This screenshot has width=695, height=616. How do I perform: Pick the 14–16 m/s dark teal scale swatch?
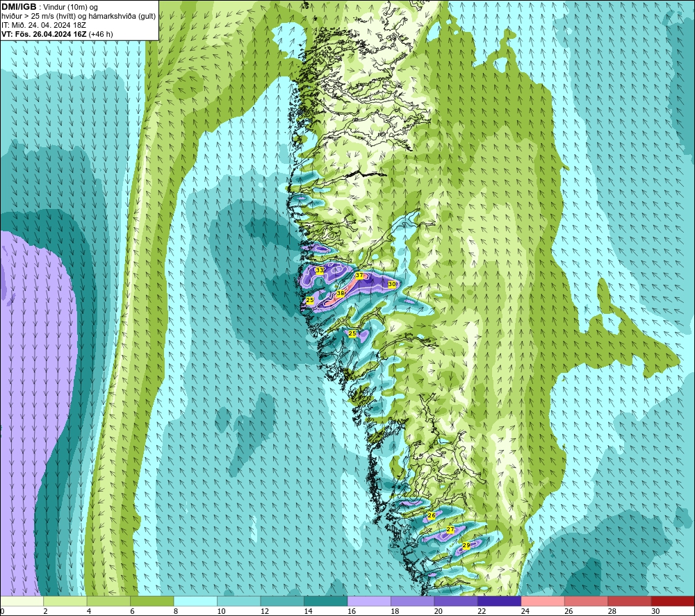pyautogui.click(x=326, y=601)
